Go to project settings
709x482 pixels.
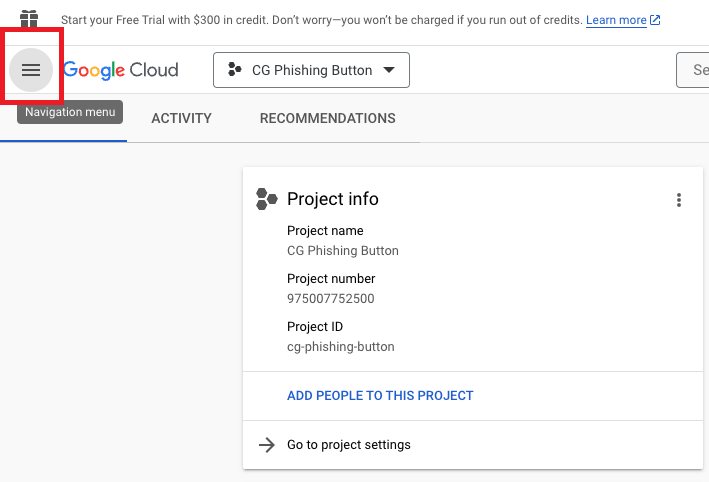(x=348, y=445)
